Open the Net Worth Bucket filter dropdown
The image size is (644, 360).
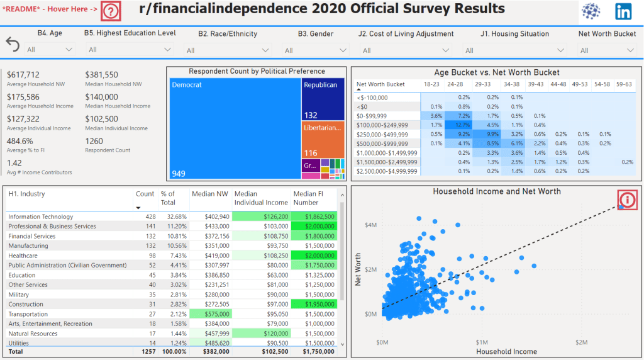pyautogui.click(x=607, y=50)
